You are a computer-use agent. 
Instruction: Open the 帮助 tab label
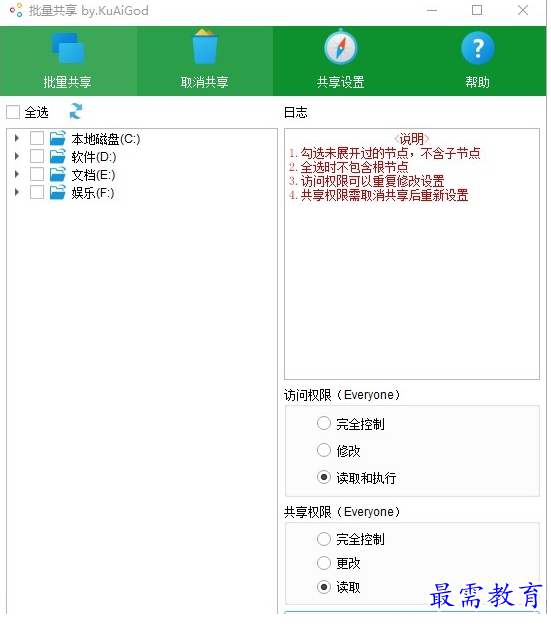[x=478, y=82]
